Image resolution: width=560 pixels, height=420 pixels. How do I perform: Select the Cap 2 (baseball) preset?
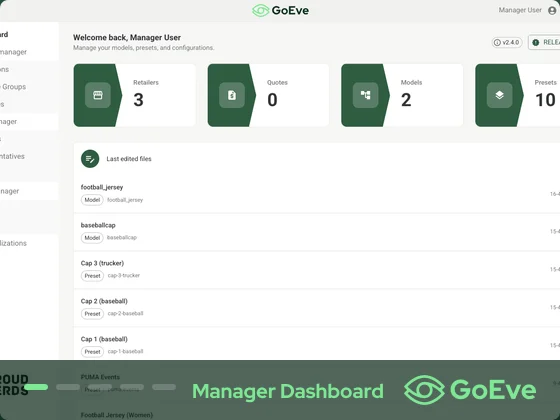tap(317, 308)
